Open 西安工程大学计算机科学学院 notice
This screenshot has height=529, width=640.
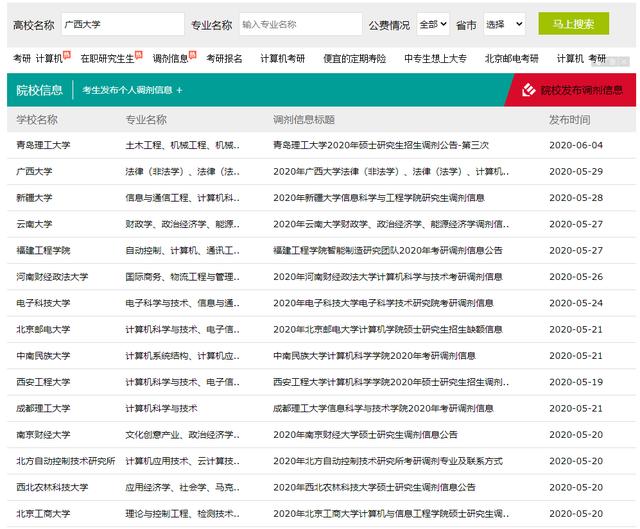(x=391, y=382)
